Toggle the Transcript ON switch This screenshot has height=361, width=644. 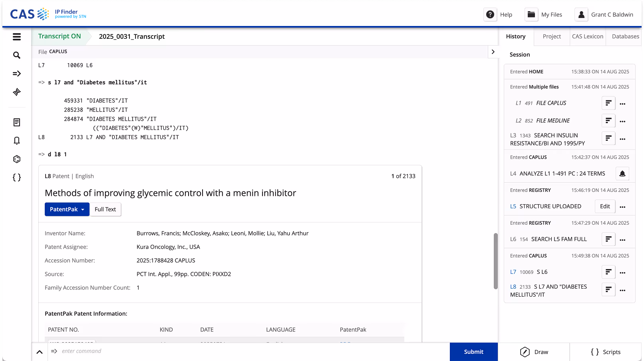click(60, 36)
